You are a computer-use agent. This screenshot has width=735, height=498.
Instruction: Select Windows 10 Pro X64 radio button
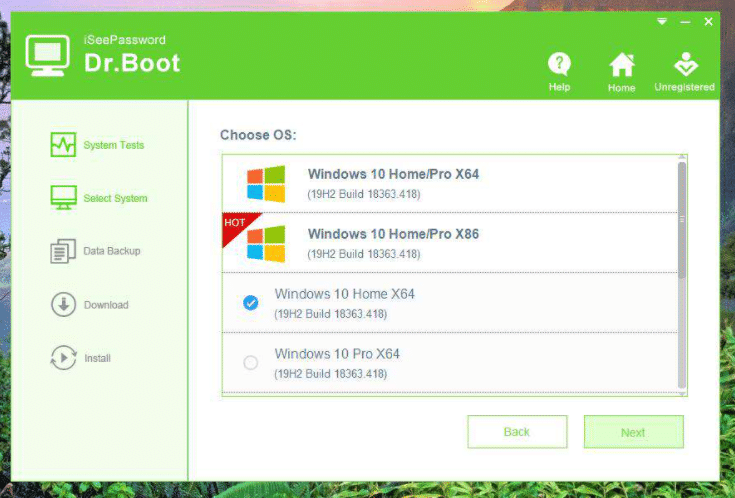(251, 362)
